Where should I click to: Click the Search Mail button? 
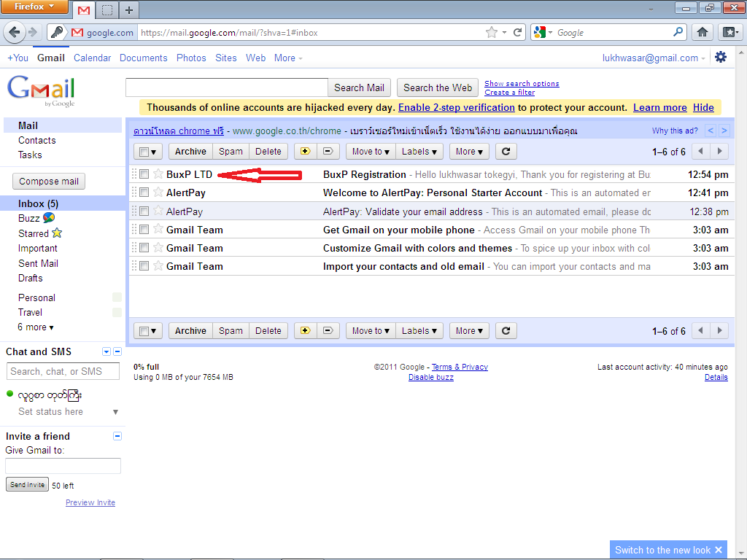[x=359, y=87]
